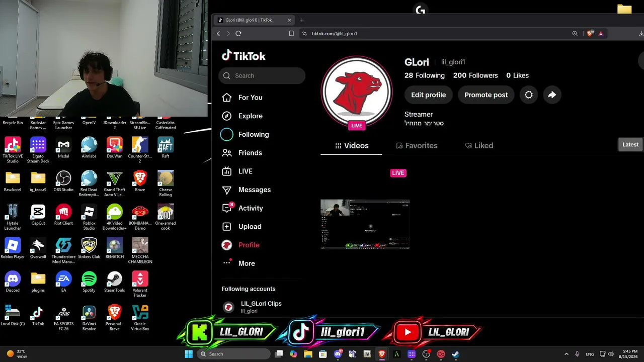Open Discord desktop shortcut

click(x=13, y=282)
